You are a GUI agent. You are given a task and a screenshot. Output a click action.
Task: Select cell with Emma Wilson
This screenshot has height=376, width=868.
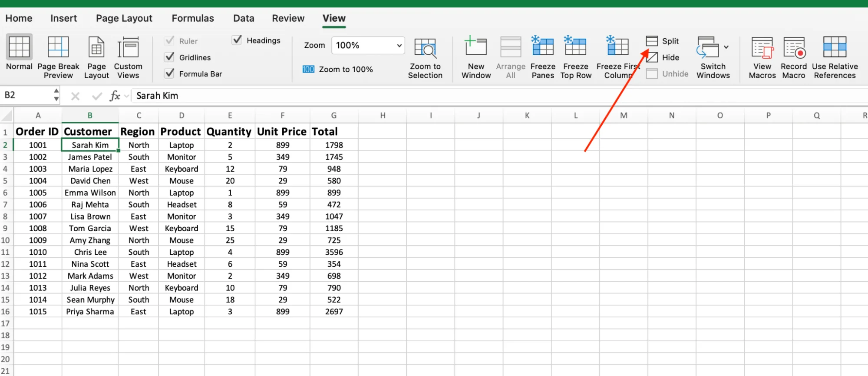[90, 193]
